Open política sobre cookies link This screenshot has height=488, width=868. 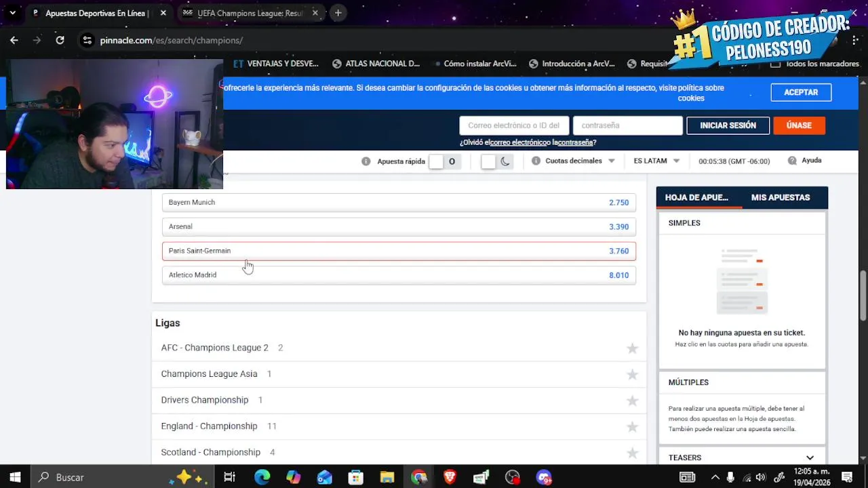701,93
